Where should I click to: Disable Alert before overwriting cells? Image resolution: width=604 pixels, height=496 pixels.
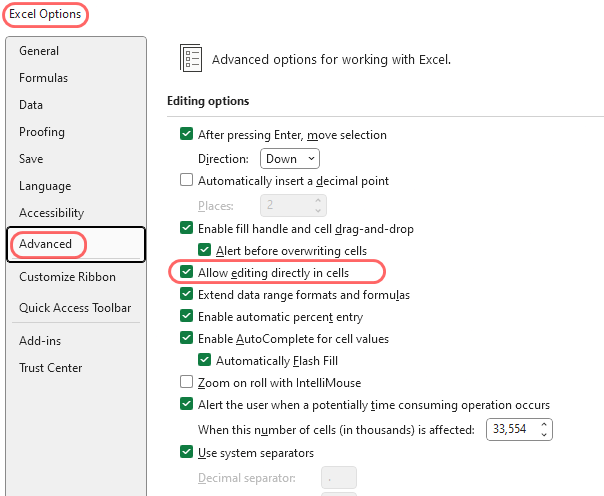(x=205, y=250)
